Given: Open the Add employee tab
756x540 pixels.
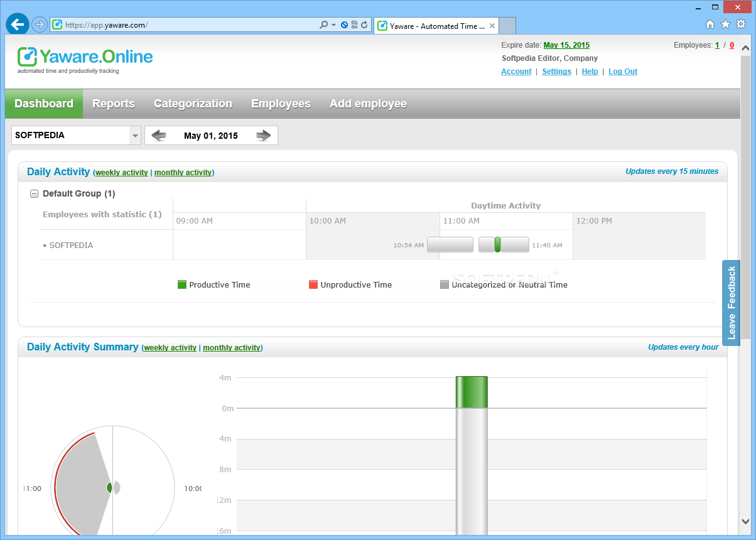Looking at the screenshot, I should tap(368, 104).
